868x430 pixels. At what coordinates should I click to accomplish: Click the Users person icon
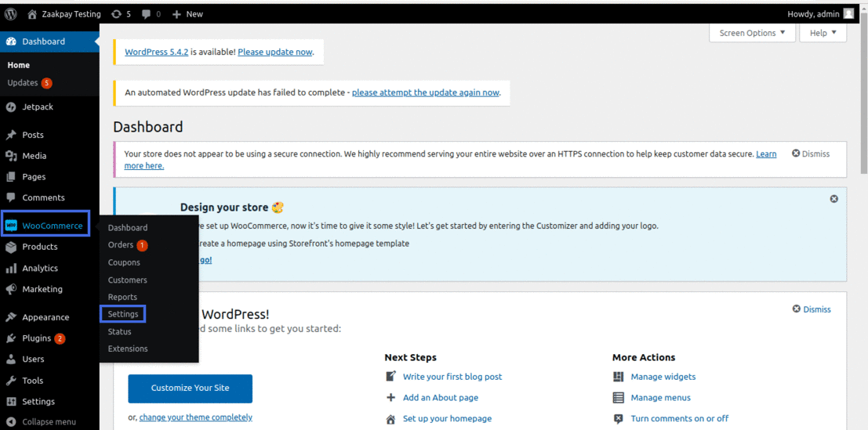click(x=10, y=360)
